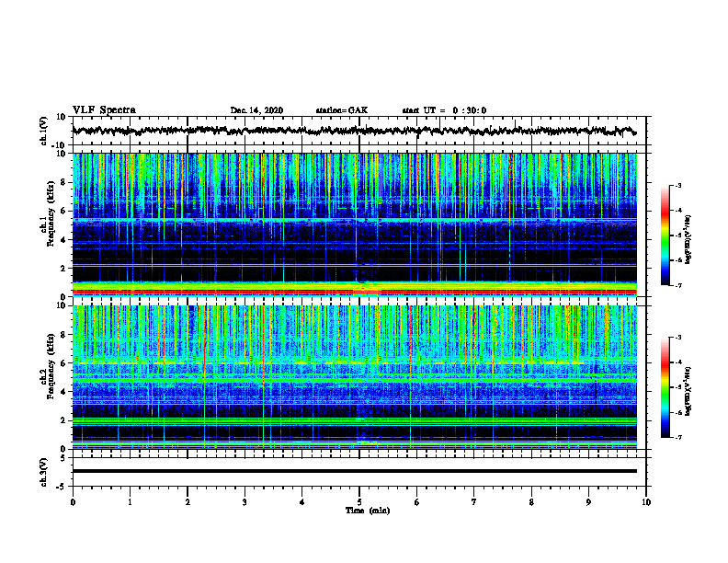Click the ch.2 spectrogram plot

(355, 377)
